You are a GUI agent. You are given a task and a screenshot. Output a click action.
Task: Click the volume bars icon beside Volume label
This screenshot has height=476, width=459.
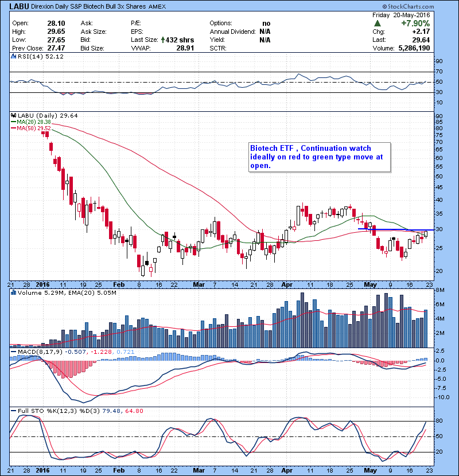click(13, 292)
